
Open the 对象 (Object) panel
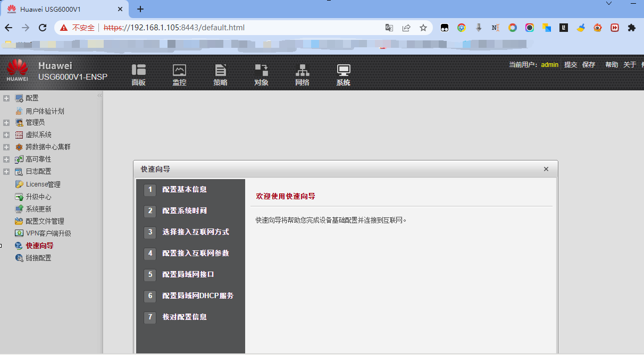pyautogui.click(x=261, y=74)
